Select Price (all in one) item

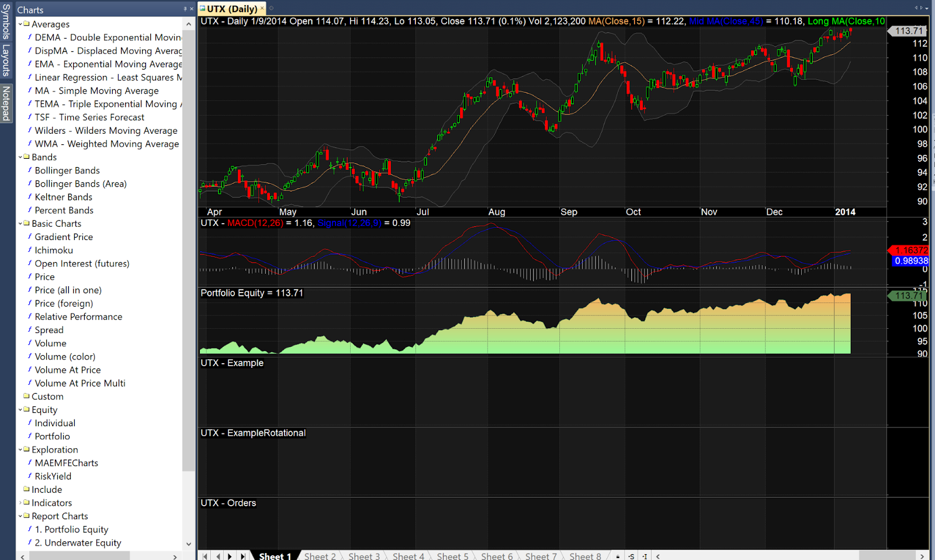coord(68,290)
